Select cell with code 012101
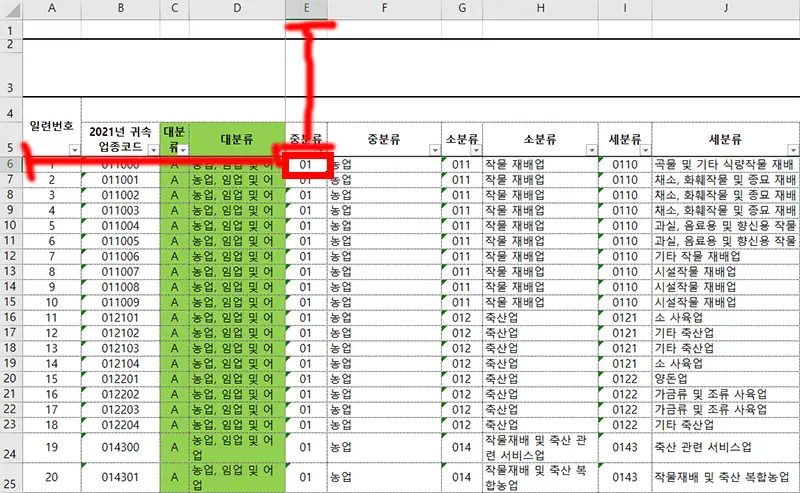Screen dimensions: 800x493 (120, 317)
